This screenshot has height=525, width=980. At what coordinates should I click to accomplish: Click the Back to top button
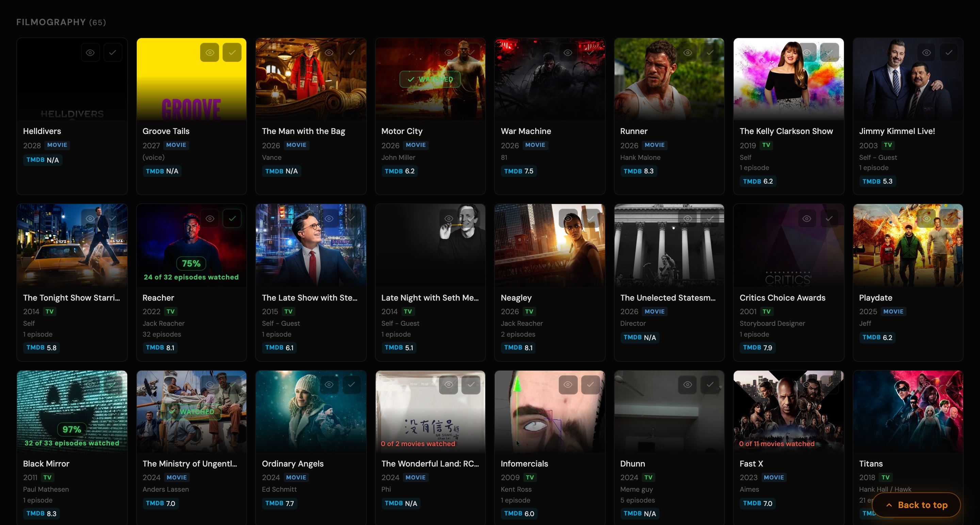click(x=916, y=505)
